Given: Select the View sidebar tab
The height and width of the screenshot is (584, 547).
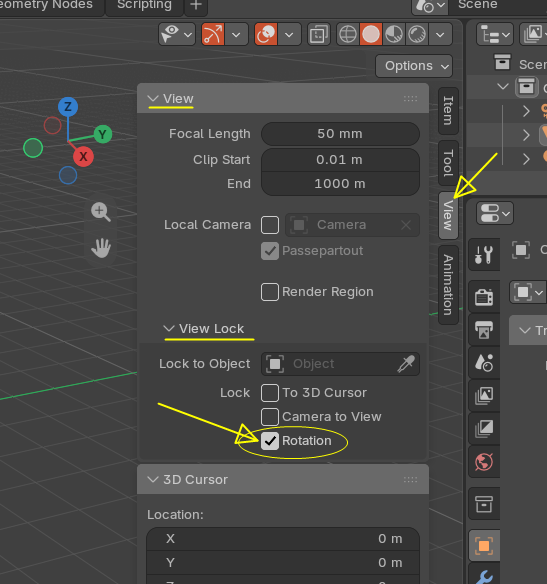Looking at the screenshot, I should pos(448,215).
